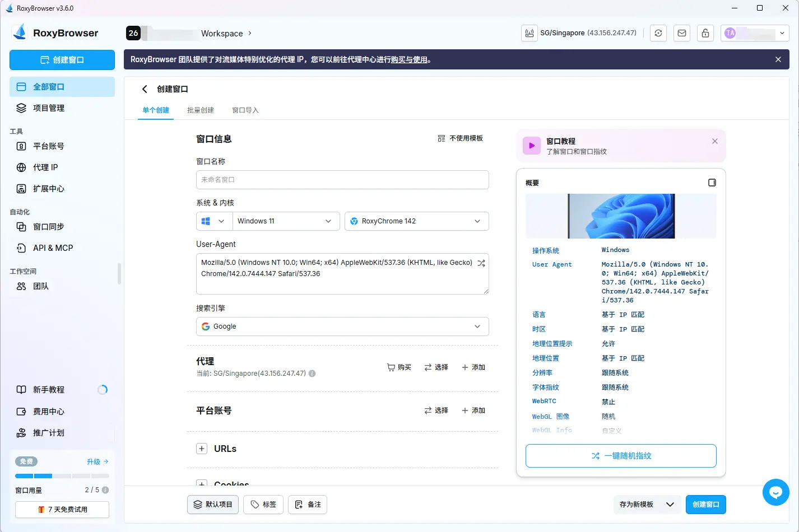Click the 一键随机指纹 fingerprint button

point(620,456)
